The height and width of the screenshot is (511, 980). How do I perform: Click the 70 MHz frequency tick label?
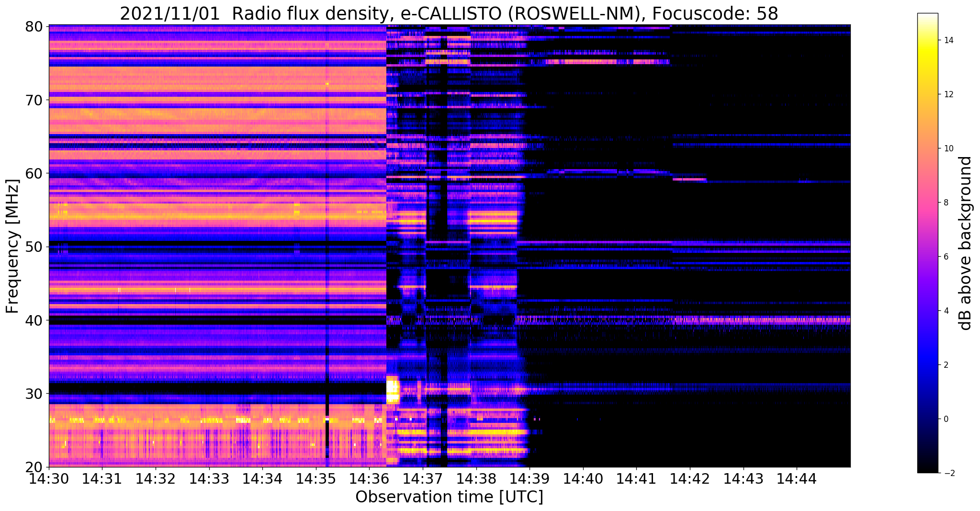pos(33,100)
